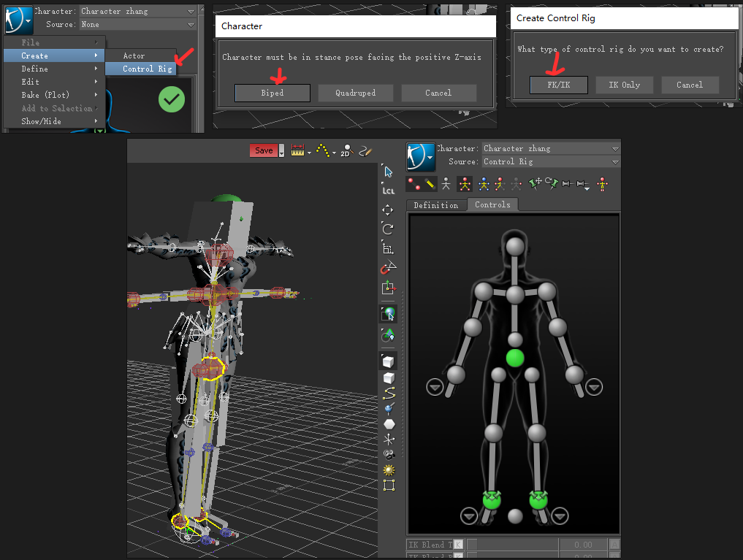743x560 pixels.
Task: Click the ruler measurement icon
Action: click(298, 151)
